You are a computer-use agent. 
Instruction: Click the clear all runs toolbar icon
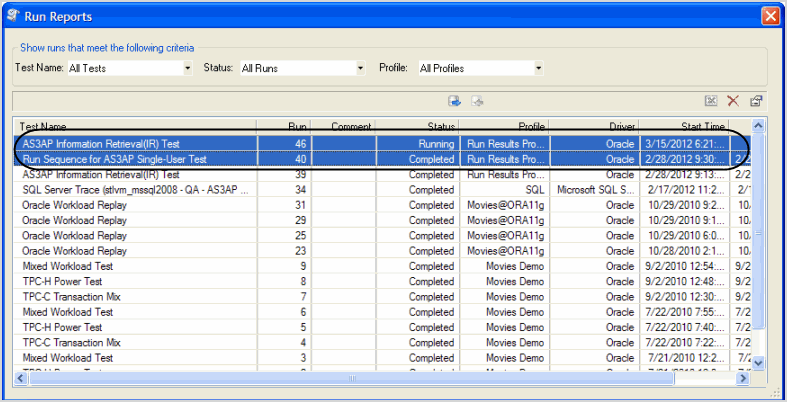coord(711,100)
